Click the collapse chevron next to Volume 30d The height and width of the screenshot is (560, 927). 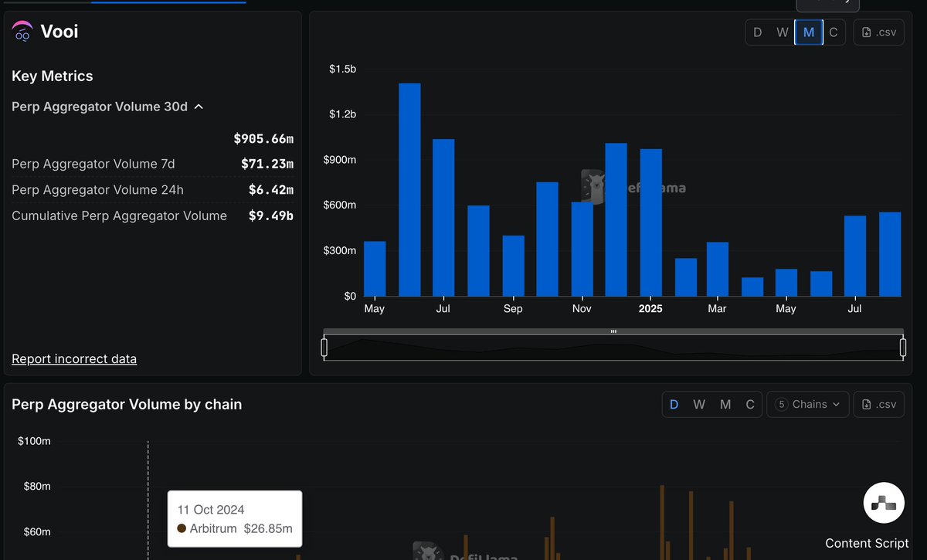pos(199,107)
